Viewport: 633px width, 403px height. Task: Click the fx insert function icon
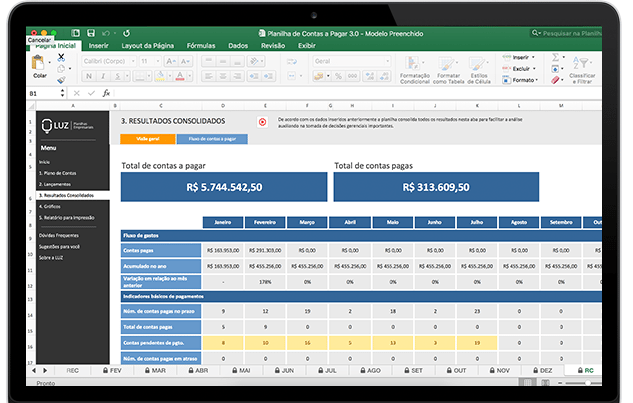click(106, 93)
